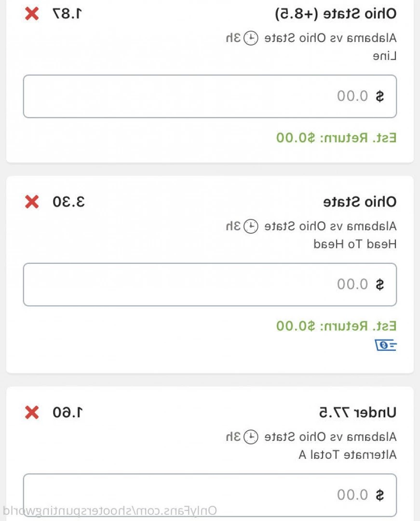Select the Under 77.5 selection title
The image size is (420, 521).
(x=358, y=412)
